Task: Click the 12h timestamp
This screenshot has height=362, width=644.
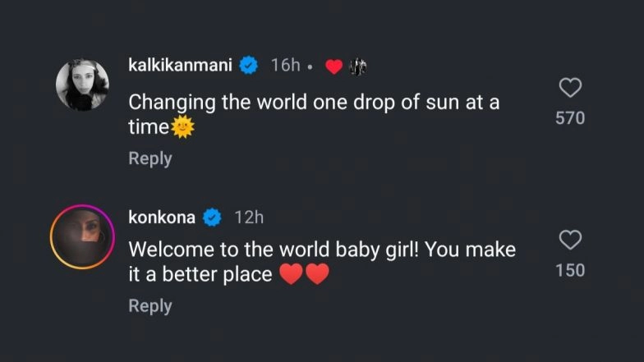Action: [248, 218]
